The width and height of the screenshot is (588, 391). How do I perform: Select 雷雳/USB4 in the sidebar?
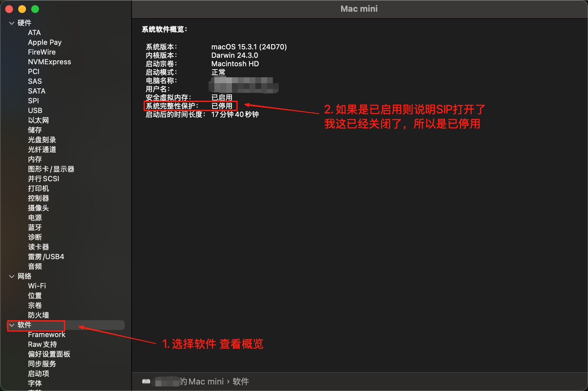(x=46, y=257)
